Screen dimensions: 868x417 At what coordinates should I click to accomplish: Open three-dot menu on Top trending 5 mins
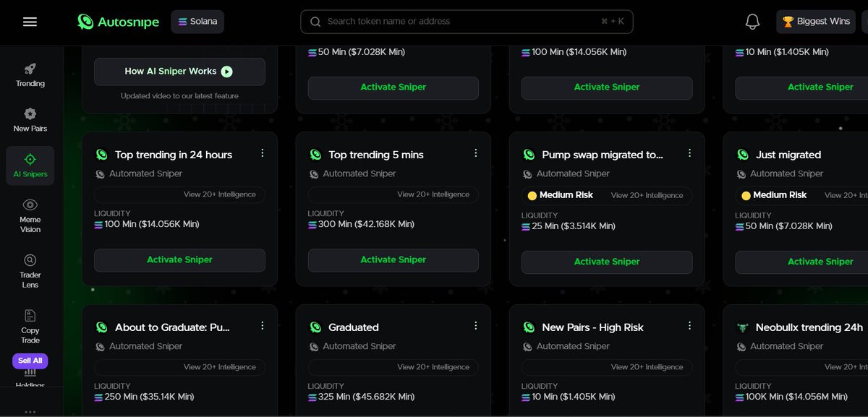pos(476,153)
